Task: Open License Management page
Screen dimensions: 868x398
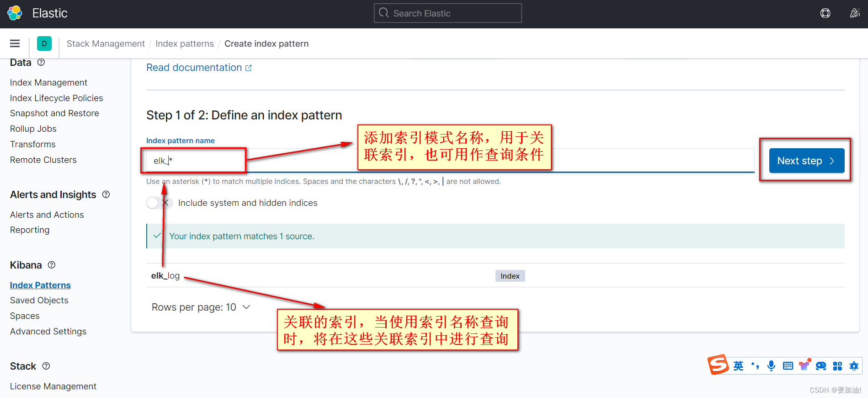Action: pos(53,386)
